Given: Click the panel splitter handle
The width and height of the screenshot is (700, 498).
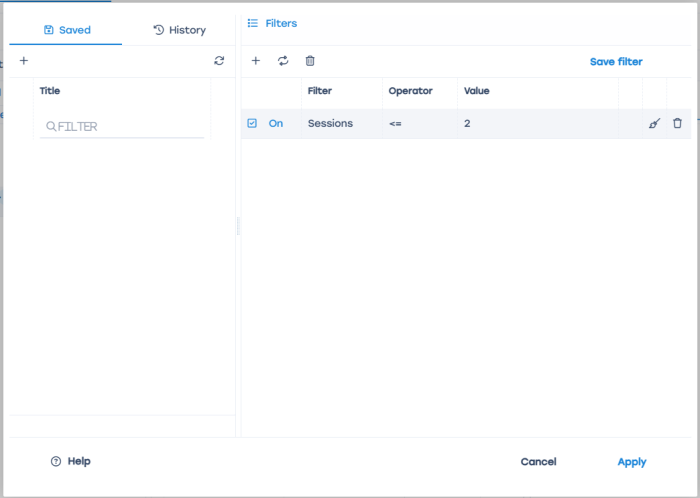Looking at the screenshot, I should 238,226.
